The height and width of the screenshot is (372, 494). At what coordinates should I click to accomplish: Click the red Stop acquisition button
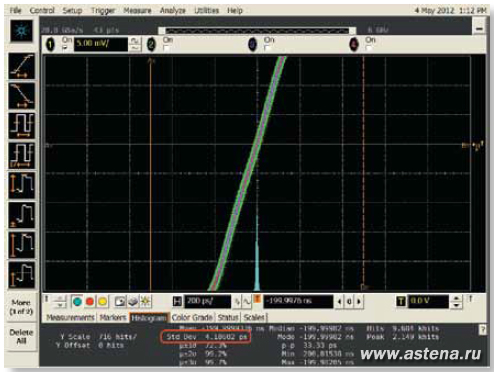(90, 302)
